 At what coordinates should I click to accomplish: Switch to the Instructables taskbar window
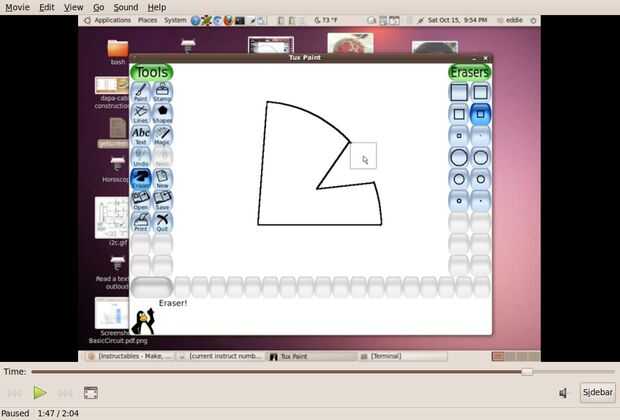click(130, 356)
